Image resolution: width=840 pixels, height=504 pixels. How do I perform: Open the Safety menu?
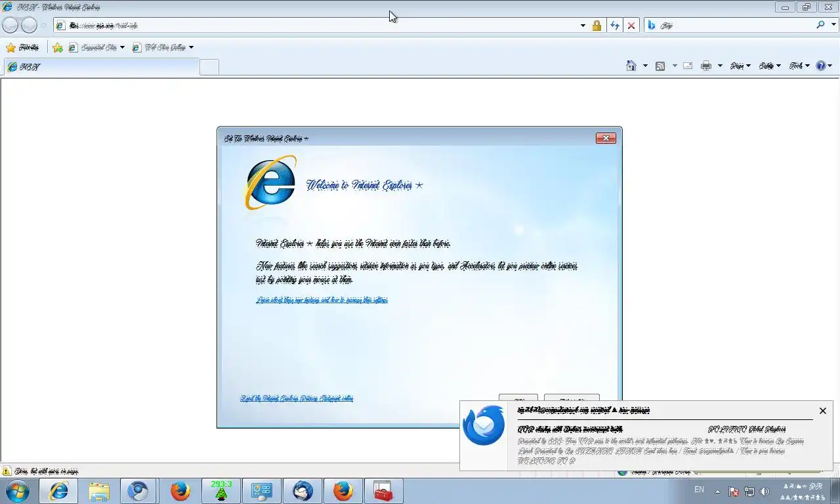(x=770, y=66)
